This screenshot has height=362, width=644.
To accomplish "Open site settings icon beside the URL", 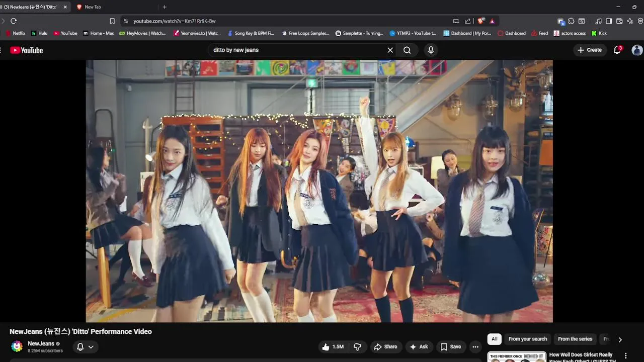I will [x=126, y=21].
